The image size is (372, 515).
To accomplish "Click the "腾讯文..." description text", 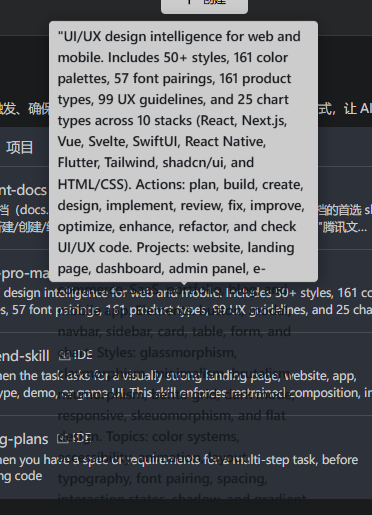I will point(343,227).
